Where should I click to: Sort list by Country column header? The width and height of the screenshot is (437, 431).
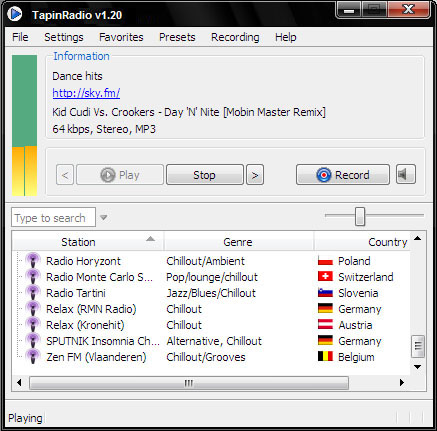(x=362, y=242)
